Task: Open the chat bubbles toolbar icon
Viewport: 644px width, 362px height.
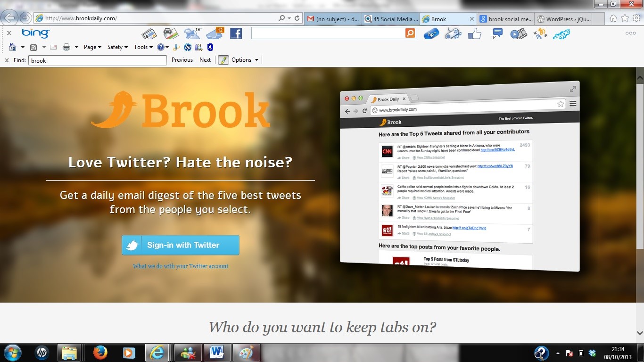Action: point(496,33)
